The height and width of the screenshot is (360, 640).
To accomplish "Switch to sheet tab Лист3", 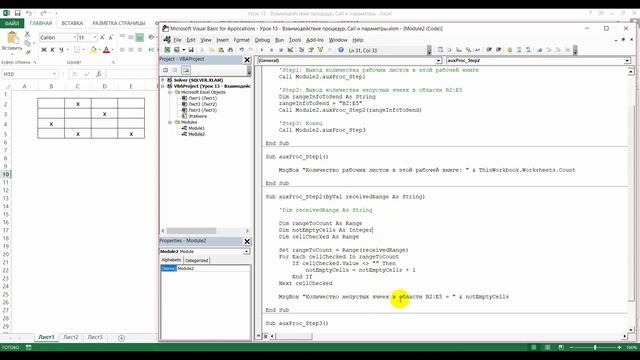I will click(95, 337).
